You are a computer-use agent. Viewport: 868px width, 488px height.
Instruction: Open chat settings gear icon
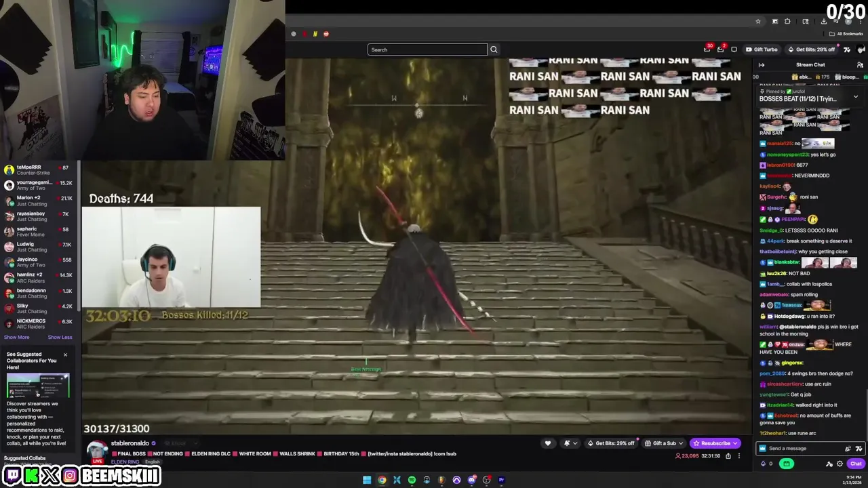tap(840, 464)
